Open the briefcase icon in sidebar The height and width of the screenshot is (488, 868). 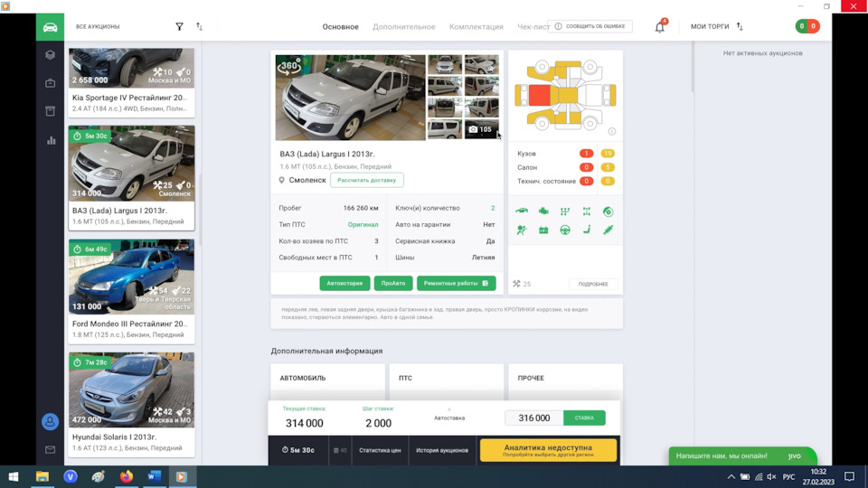click(50, 83)
